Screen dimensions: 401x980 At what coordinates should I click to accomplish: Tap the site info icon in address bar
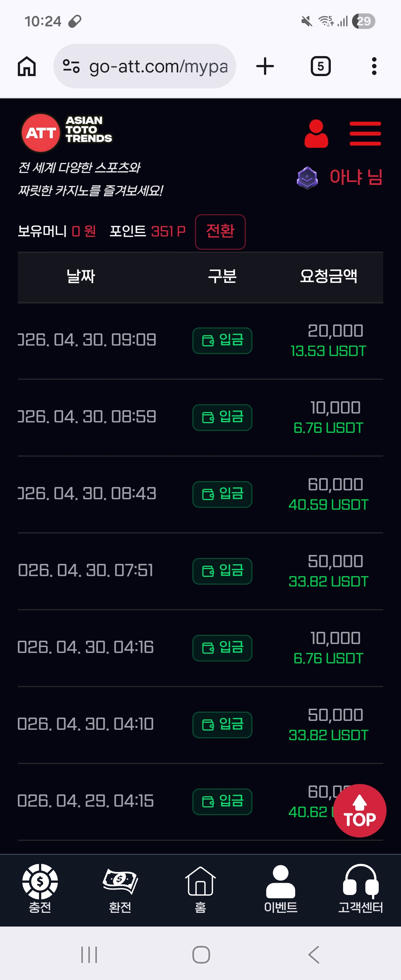point(71,66)
